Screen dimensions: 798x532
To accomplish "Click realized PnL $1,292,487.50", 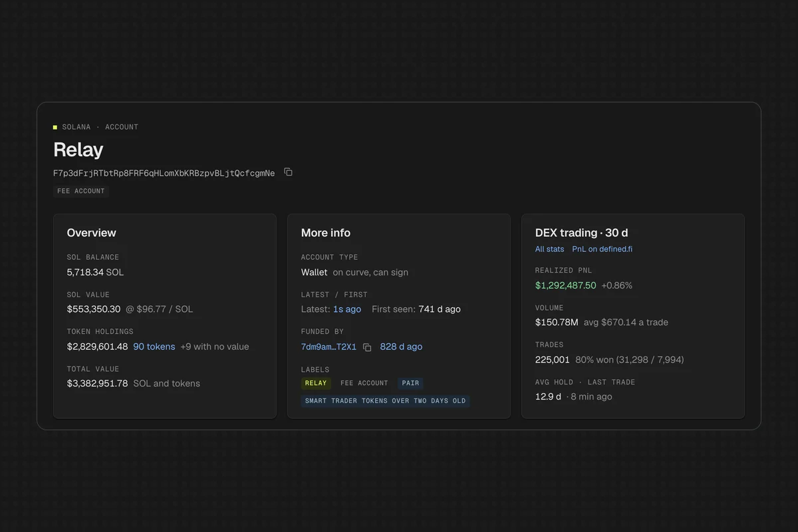I will [565, 285].
